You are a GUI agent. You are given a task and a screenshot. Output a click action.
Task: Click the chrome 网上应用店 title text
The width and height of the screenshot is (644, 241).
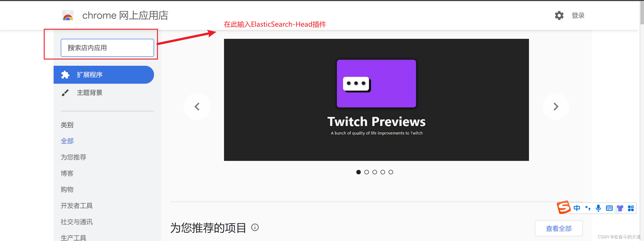125,15
